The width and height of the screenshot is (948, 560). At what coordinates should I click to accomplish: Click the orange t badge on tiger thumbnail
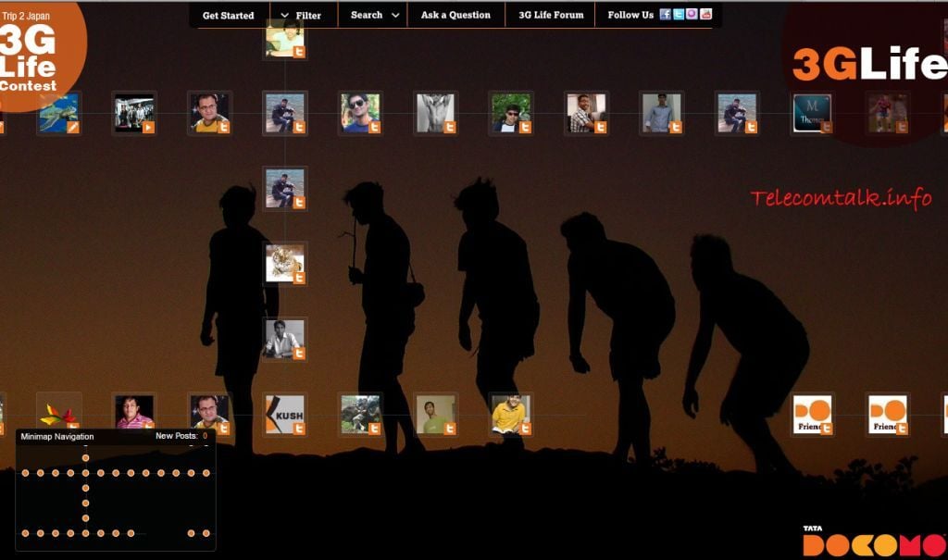point(299,279)
